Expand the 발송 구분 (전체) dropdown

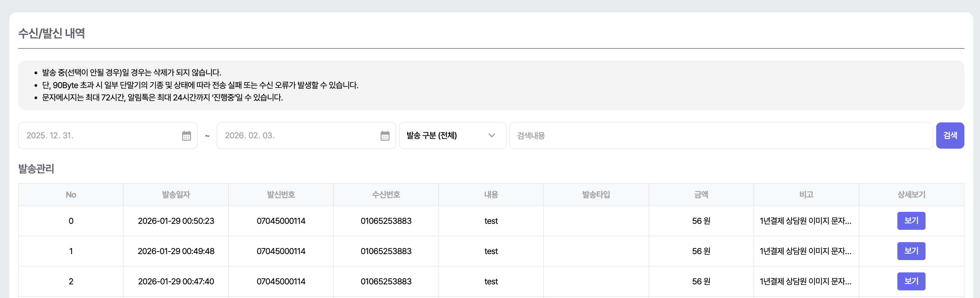tap(452, 136)
